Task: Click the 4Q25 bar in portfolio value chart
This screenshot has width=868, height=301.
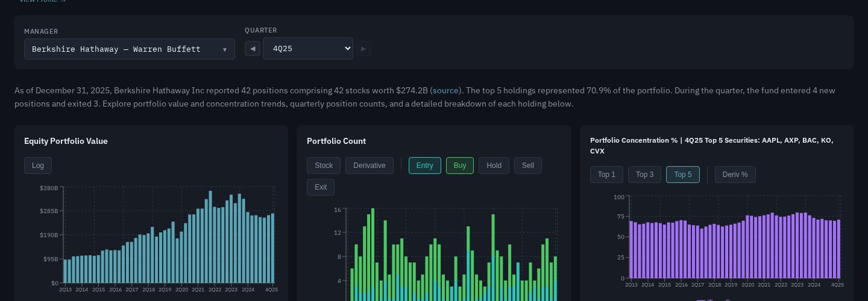Action: [x=272, y=248]
